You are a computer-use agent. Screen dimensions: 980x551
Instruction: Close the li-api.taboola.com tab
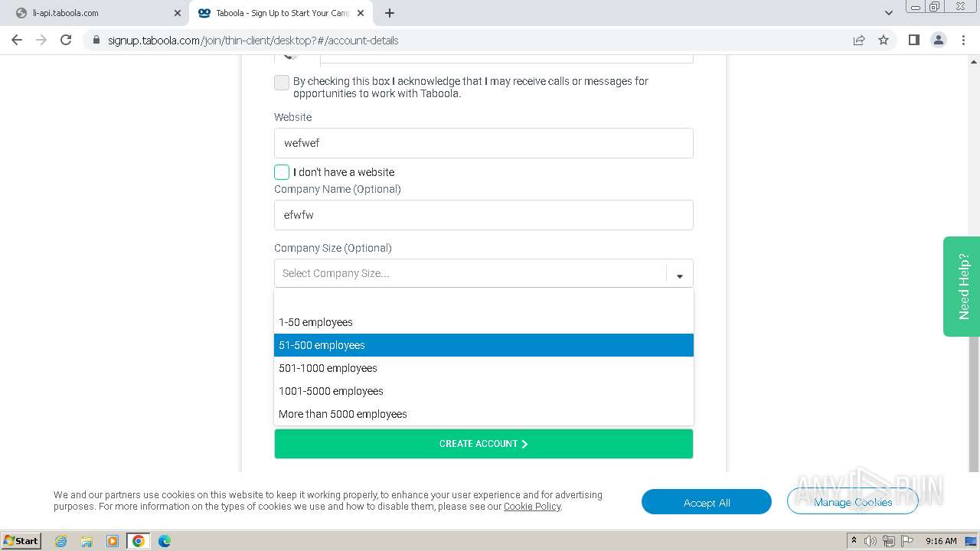[x=178, y=13]
